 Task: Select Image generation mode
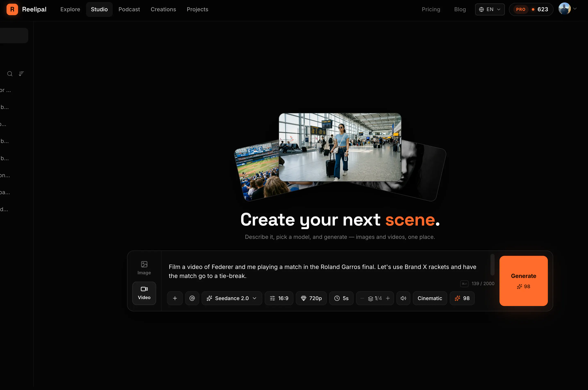[144, 268]
